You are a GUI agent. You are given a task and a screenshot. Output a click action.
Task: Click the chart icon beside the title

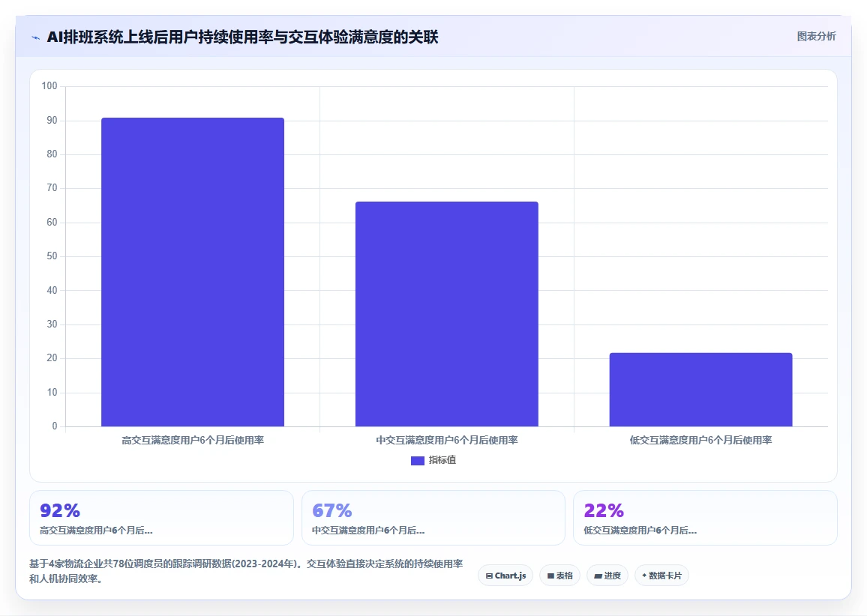(x=36, y=37)
